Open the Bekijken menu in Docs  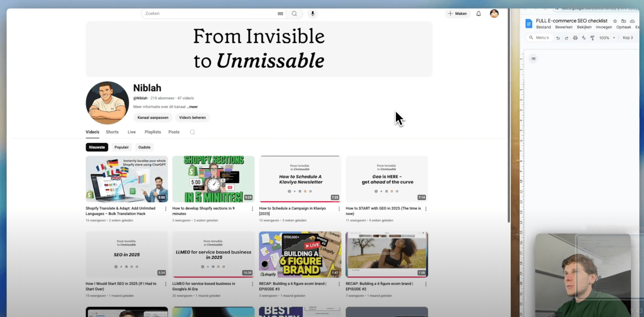click(584, 27)
